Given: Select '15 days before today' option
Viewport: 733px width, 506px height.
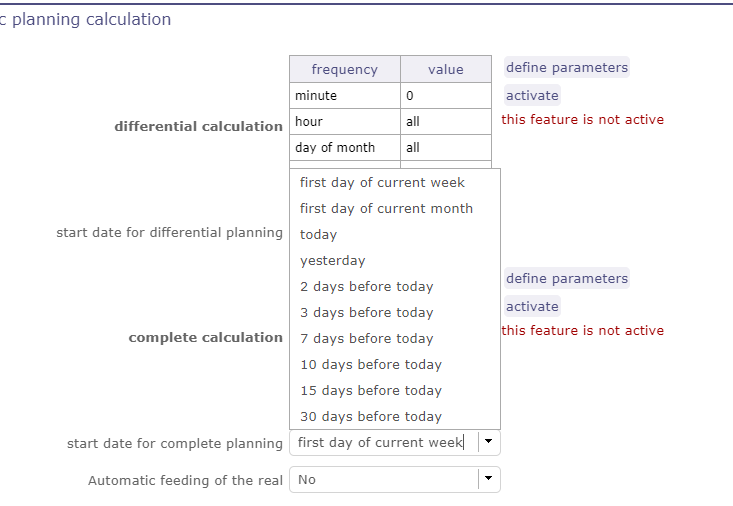Looking at the screenshot, I should tap(370, 391).
